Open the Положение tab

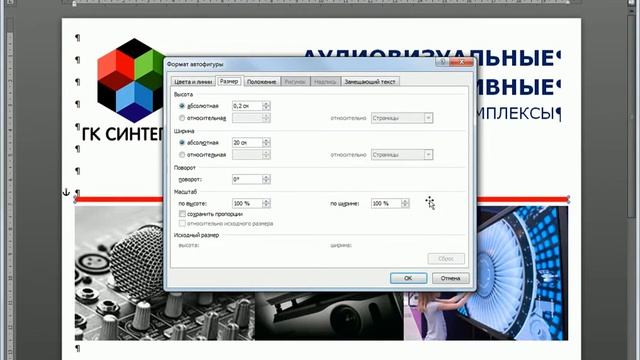[262, 82]
